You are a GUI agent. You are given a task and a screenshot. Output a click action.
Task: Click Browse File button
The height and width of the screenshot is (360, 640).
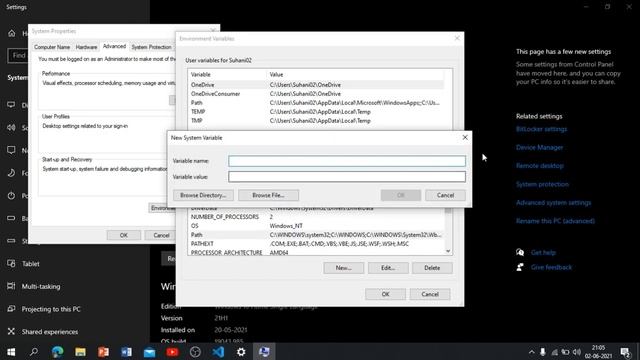pos(268,195)
